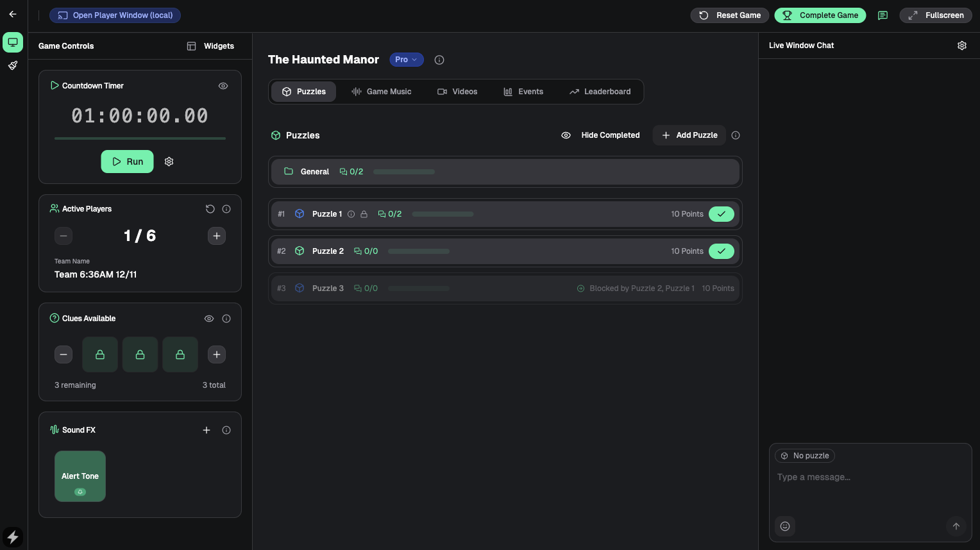This screenshot has width=980, height=550.
Task: Click the back arrow icon
Action: click(13, 14)
